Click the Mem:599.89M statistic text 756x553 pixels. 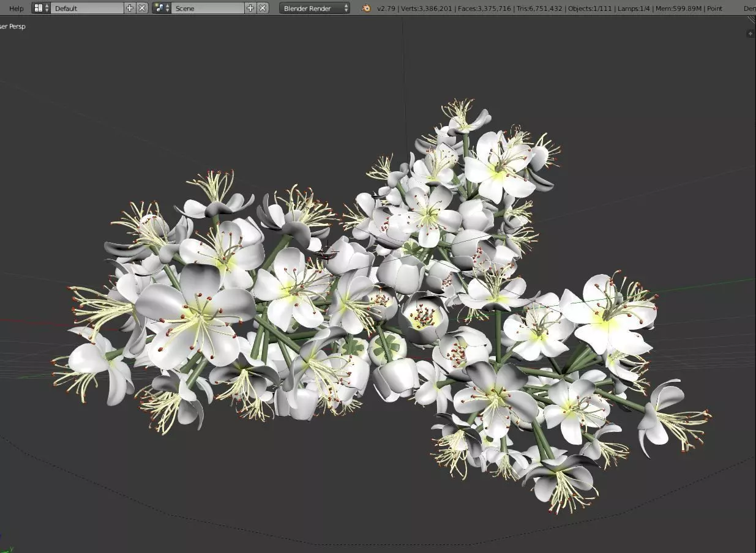(679, 9)
